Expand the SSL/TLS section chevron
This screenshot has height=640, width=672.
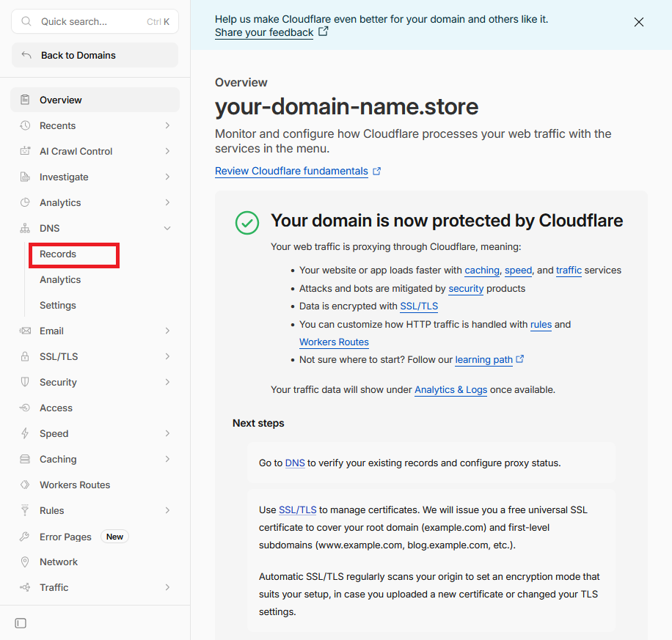(167, 356)
